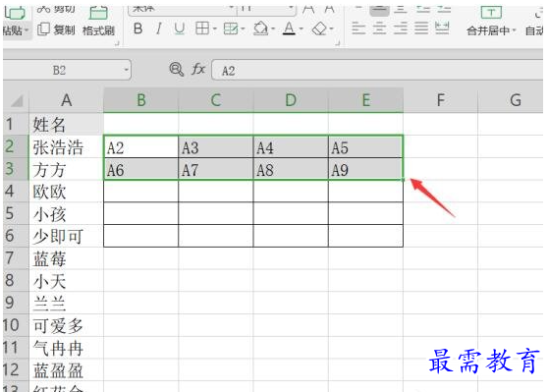
Task: Open the fill color dropdown arrow
Action: [x=273, y=28]
